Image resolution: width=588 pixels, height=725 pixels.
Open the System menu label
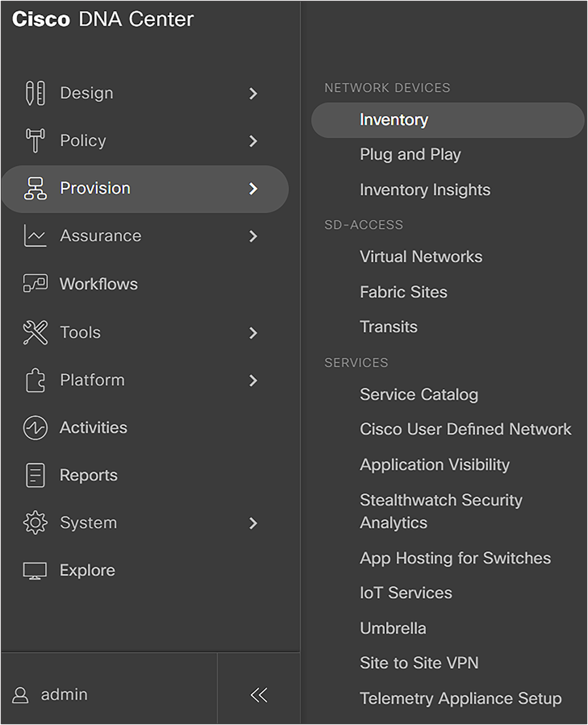(x=88, y=523)
